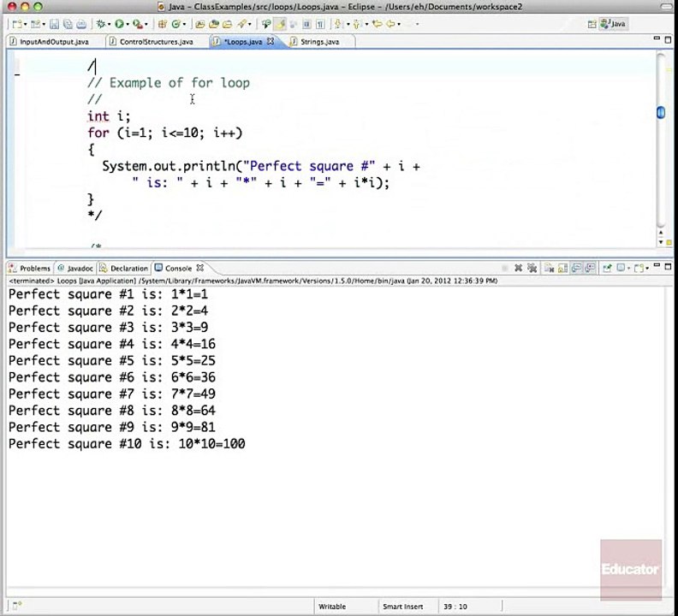Viewport: 678px width, 616px height.
Task: Open the Debug configurations dropdown arrow
Action: pos(109,24)
